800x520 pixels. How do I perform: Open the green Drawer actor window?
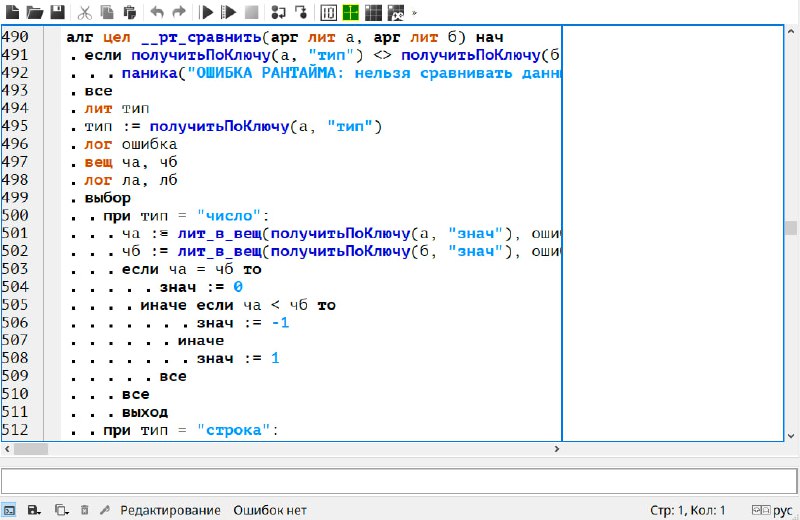(351, 12)
